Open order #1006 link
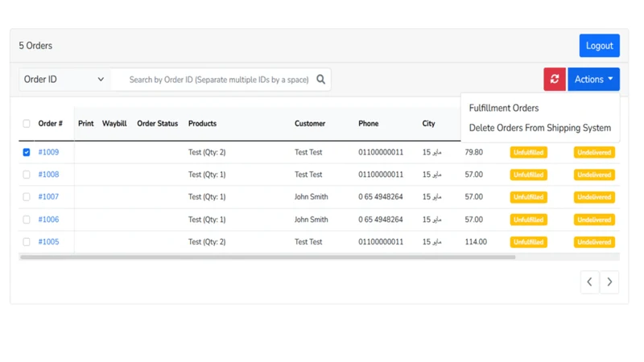Screen dimensions: 644x362 (48, 220)
